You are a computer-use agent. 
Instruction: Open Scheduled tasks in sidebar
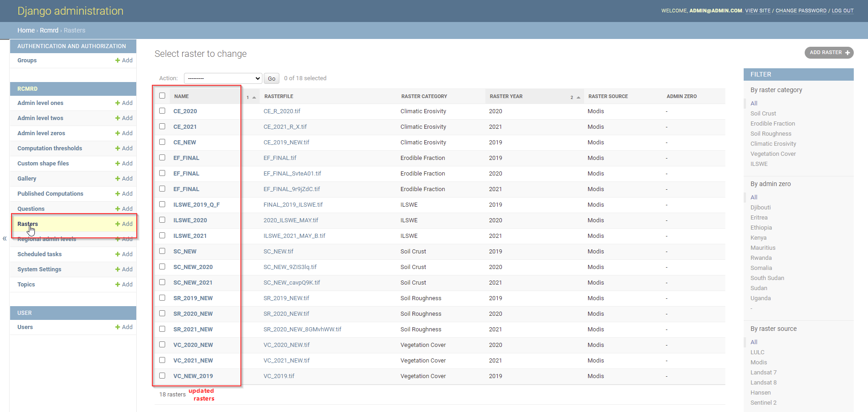pyautogui.click(x=39, y=254)
